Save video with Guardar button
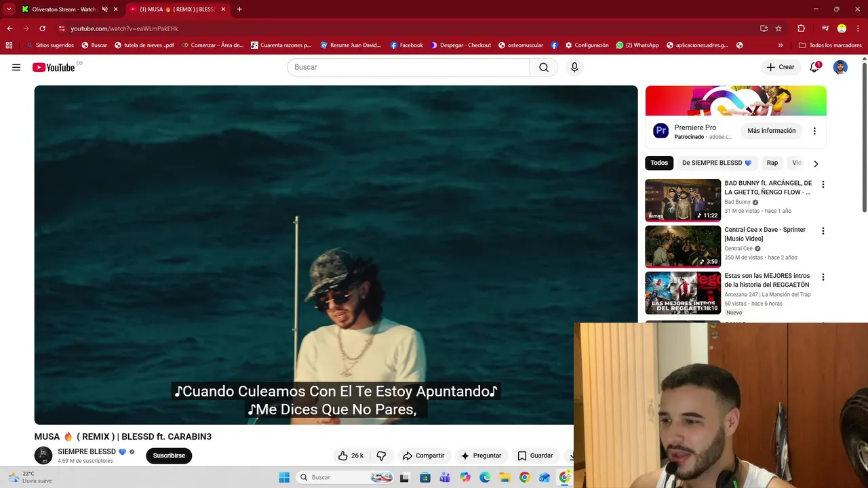Viewport: 868px width, 488px height. click(x=535, y=455)
